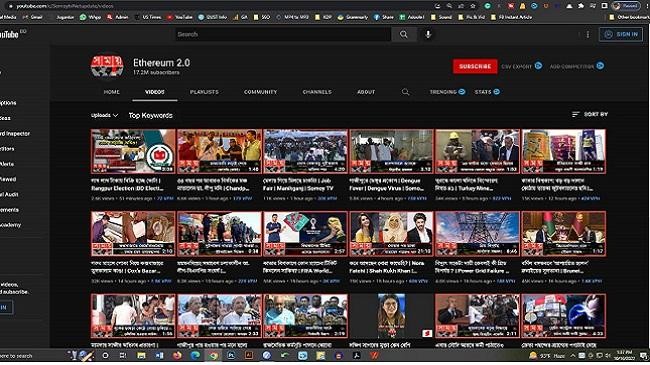Screen dimensions: 650x365
Task: Click the Add Competitor button
Action: 577,66
